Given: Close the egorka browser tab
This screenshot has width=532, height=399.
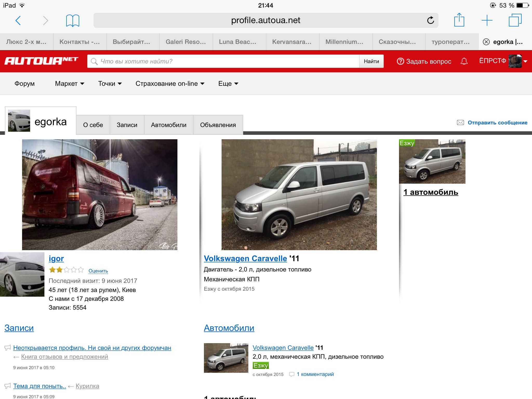Looking at the screenshot, I should coord(486,42).
